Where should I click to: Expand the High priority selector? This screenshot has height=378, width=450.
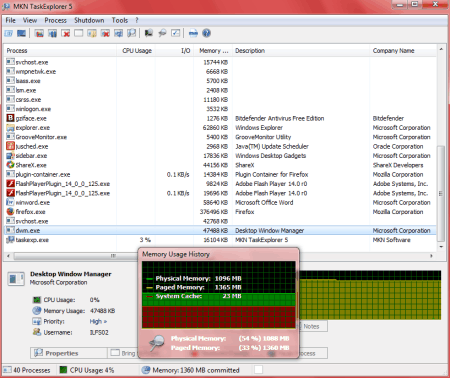[98, 322]
